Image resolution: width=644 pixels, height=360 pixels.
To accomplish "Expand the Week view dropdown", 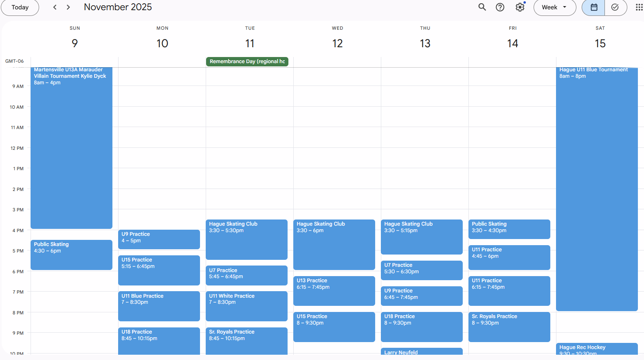I will 554,7.
